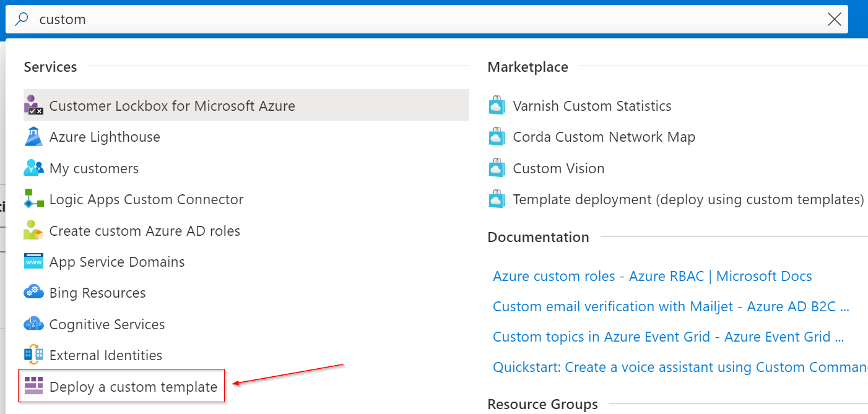Select Varnish Custom Statistics marketplace item

point(592,106)
